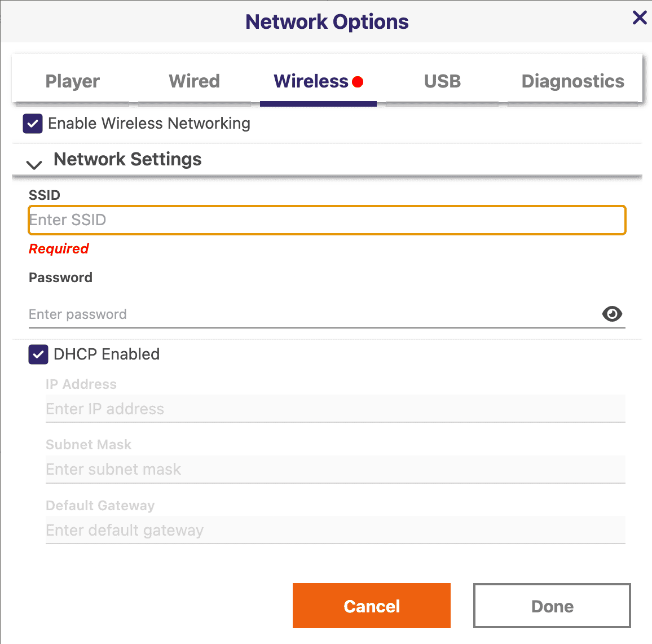Viewport: 652px width, 644px height.
Task: Click the DHCP Enabled label text
Action: (107, 354)
